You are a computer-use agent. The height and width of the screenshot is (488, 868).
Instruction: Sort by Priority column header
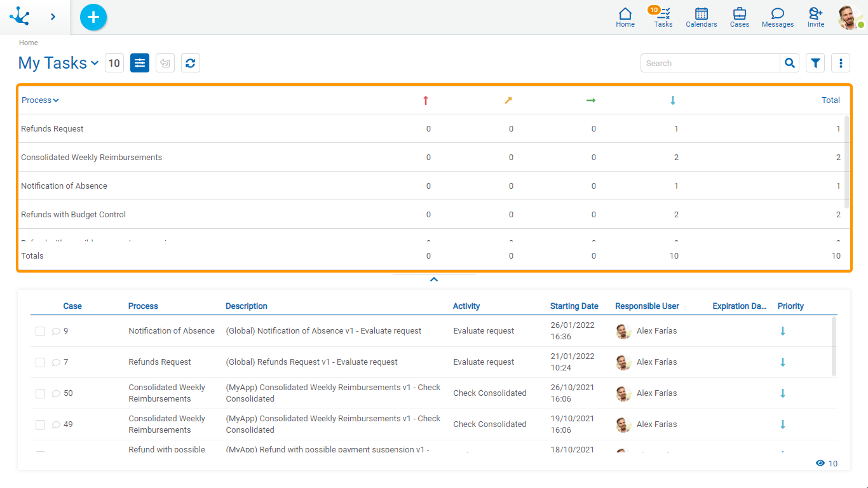pos(790,306)
